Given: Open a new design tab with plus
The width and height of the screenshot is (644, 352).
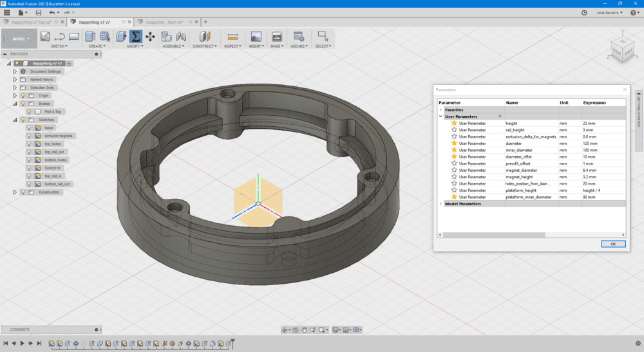Looking at the screenshot, I should [206, 22].
